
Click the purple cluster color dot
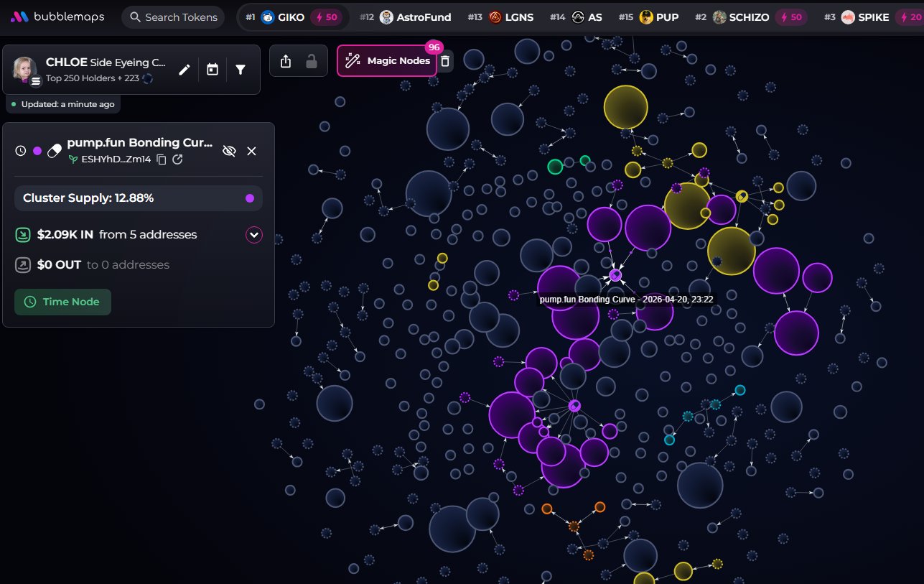coord(37,151)
